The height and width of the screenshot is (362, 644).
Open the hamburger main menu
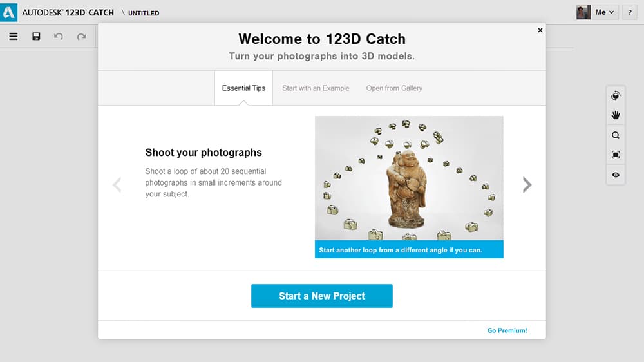click(x=14, y=37)
